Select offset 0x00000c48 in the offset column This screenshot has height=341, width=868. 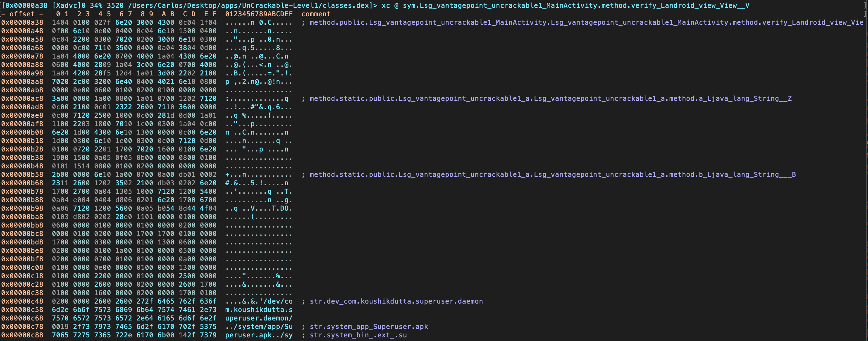point(22,301)
